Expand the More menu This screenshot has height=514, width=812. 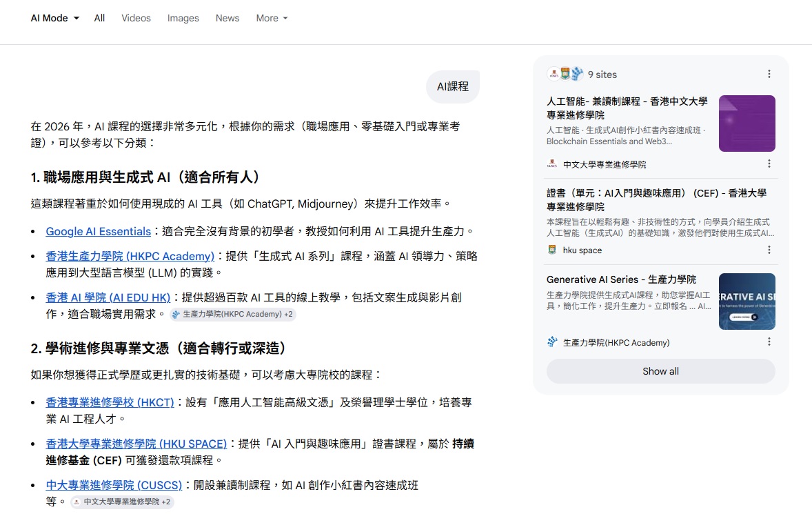pos(272,18)
